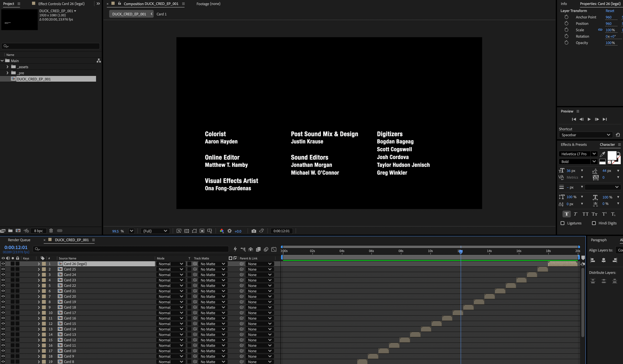
Task: Click the snapshot camera icon
Action: point(254,231)
